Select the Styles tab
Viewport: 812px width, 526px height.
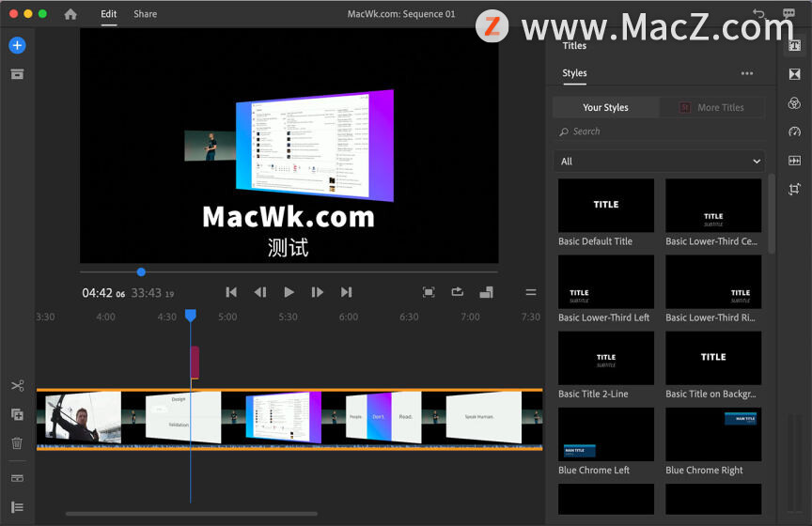tap(574, 73)
